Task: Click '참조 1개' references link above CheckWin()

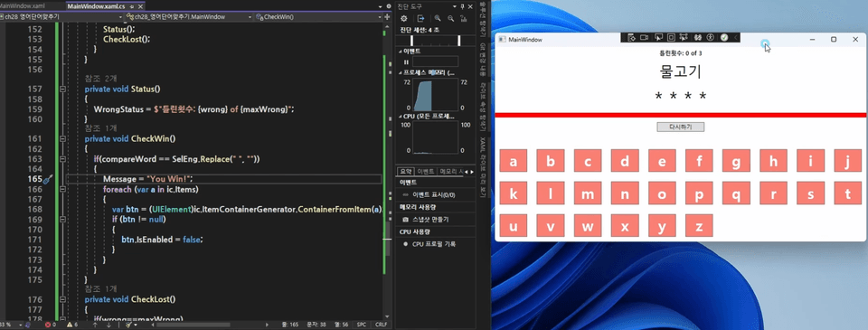Action: [100, 127]
